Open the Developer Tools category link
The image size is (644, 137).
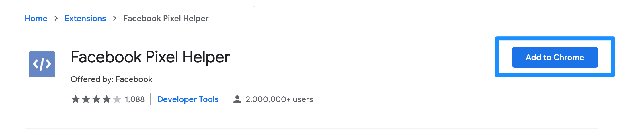188,99
